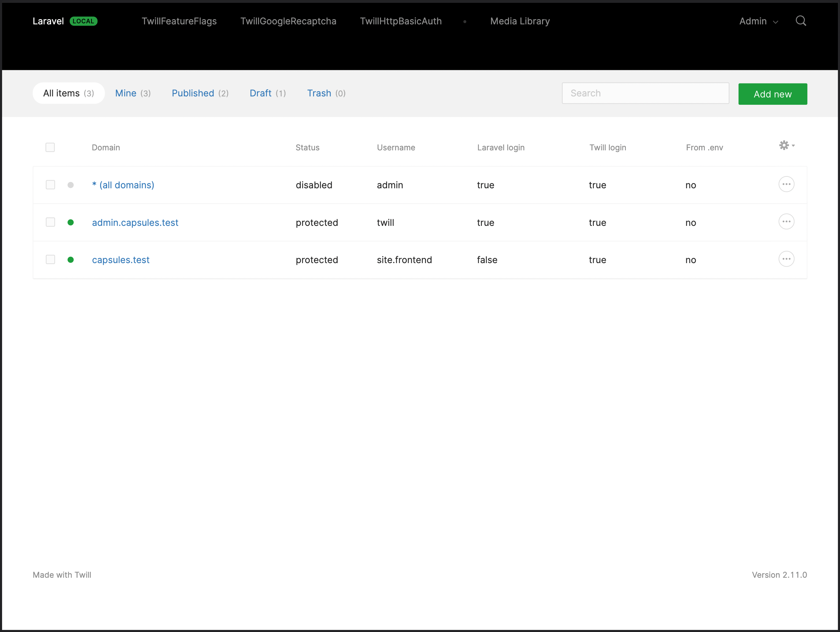
Task: Open the actions menu for capsules.test row
Action: [786, 259]
